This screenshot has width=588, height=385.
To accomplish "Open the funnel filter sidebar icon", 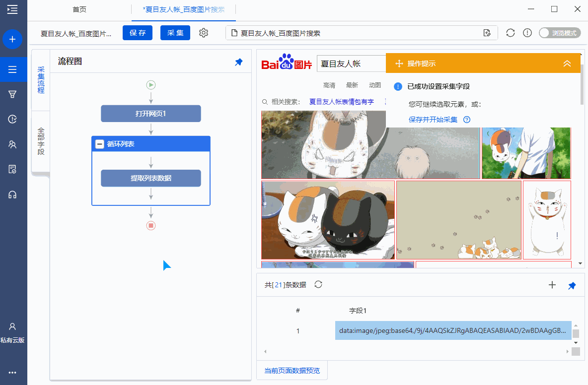I will 12,94.
